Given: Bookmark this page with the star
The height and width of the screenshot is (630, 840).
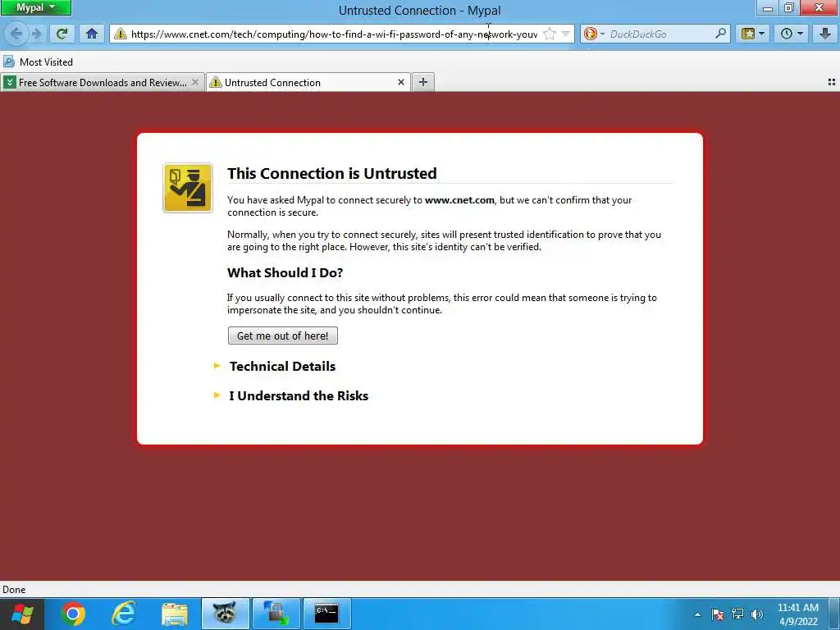Looking at the screenshot, I should point(549,34).
